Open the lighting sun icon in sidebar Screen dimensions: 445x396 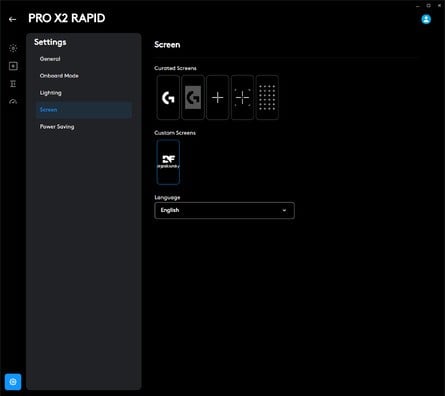(13, 48)
